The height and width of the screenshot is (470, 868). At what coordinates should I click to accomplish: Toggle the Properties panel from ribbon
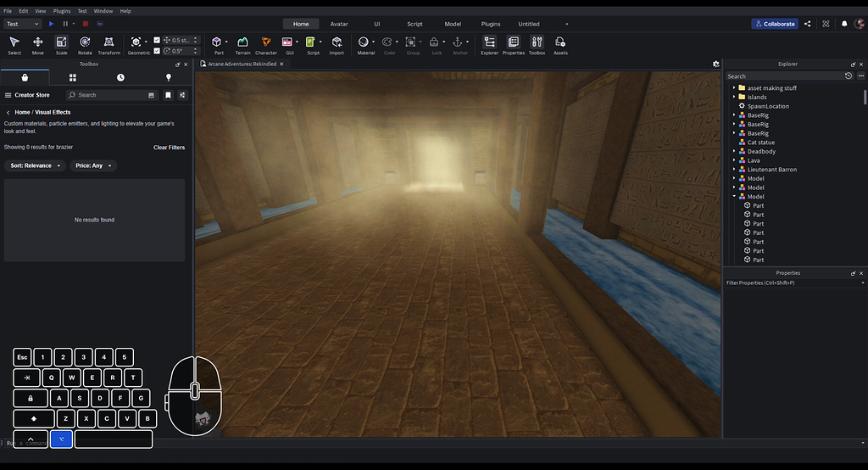(513, 45)
